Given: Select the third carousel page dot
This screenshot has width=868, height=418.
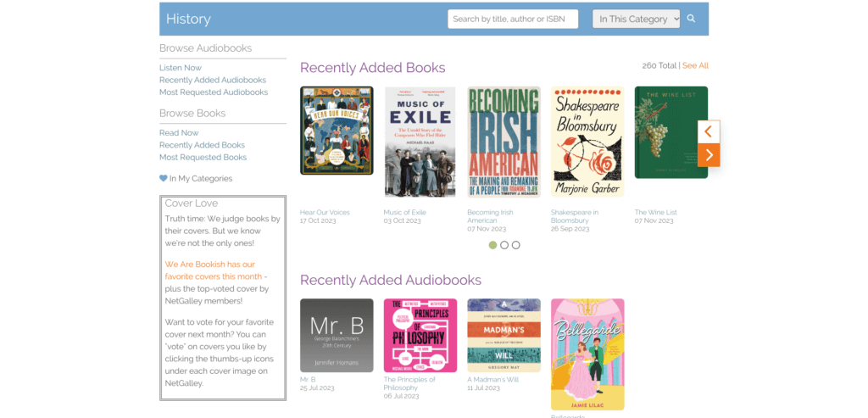Looking at the screenshot, I should pos(516,245).
